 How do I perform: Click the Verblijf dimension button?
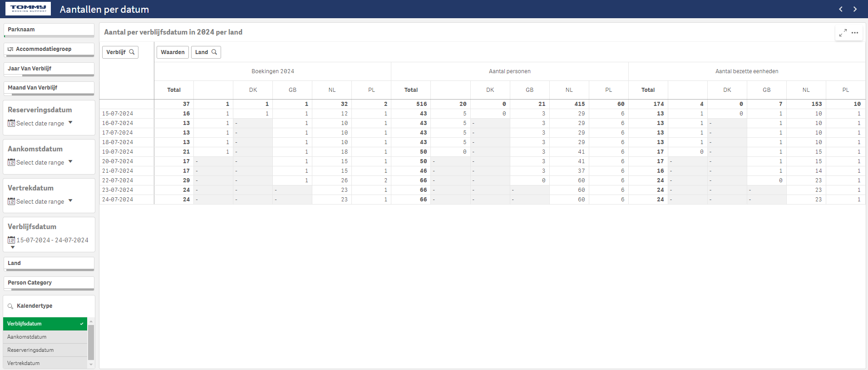coord(120,52)
